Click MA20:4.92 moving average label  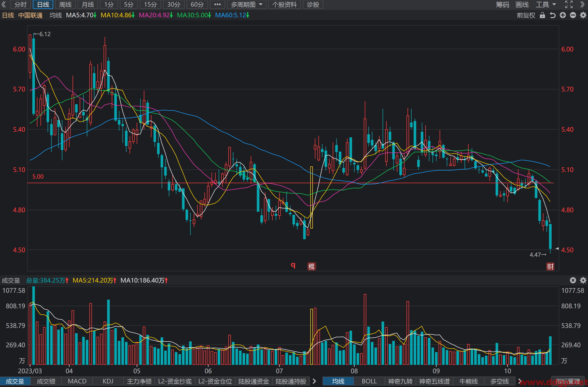[x=156, y=15]
